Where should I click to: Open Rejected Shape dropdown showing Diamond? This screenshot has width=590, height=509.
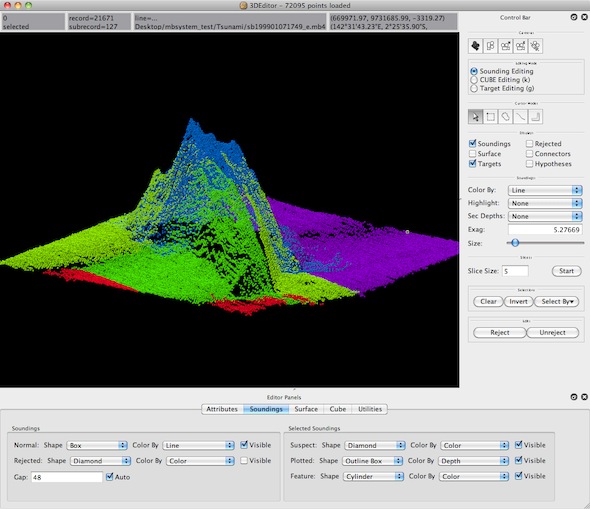[x=100, y=461]
